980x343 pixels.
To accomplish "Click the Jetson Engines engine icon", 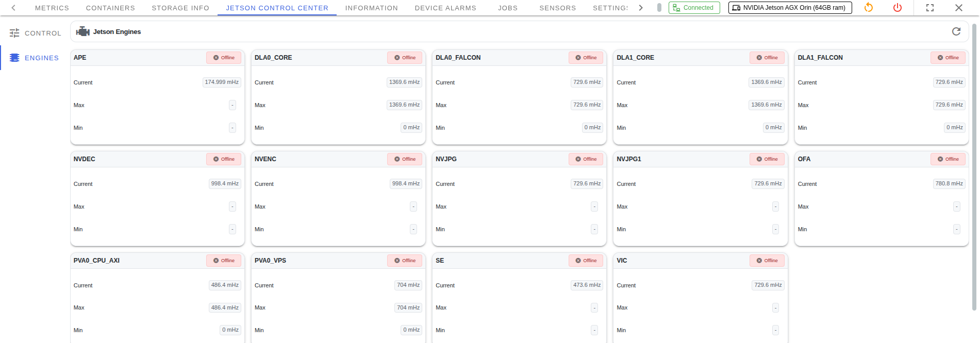I will coord(82,32).
